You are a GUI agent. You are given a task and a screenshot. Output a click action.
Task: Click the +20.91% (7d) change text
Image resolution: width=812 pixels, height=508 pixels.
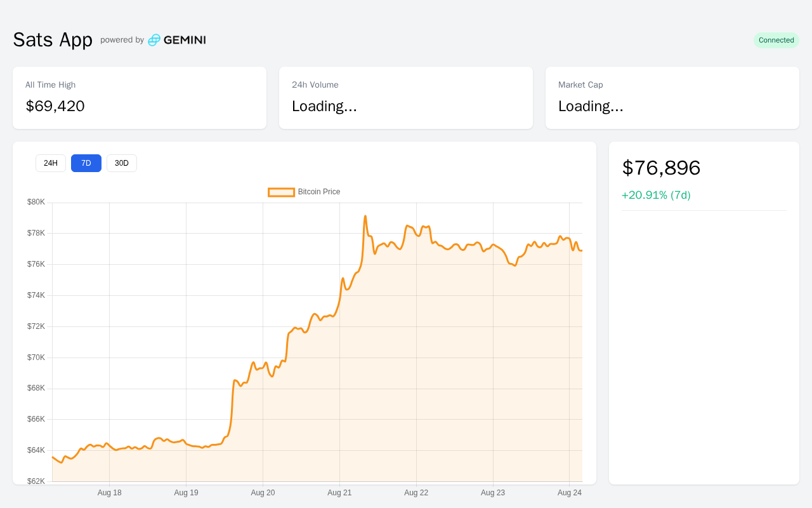(x=656, y=195)
